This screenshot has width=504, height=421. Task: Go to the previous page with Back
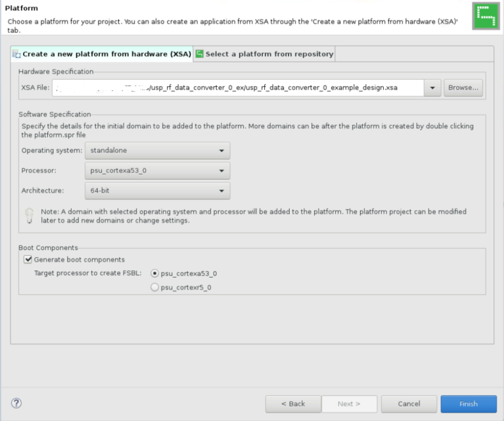coord(292,404)
